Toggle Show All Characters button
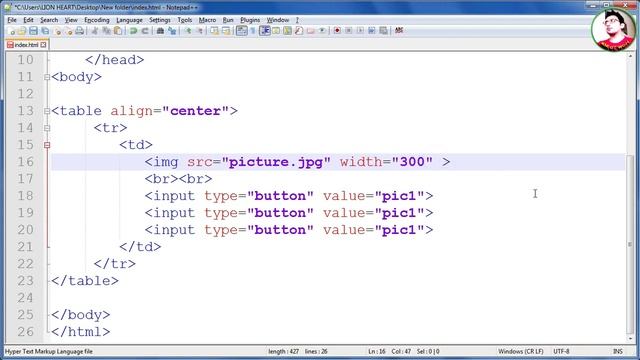The height and width of the screenshot is (360, 640). click(253, 31)
